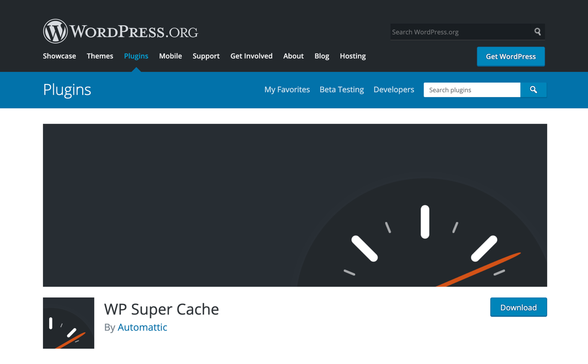Open the My Favorites link
This screenshot has height=364, width=588.
[287, 90]
